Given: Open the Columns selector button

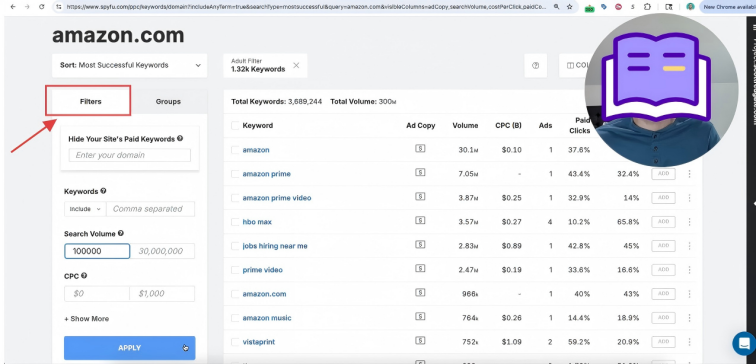Looking at the screenshot, I should point(579,66).
